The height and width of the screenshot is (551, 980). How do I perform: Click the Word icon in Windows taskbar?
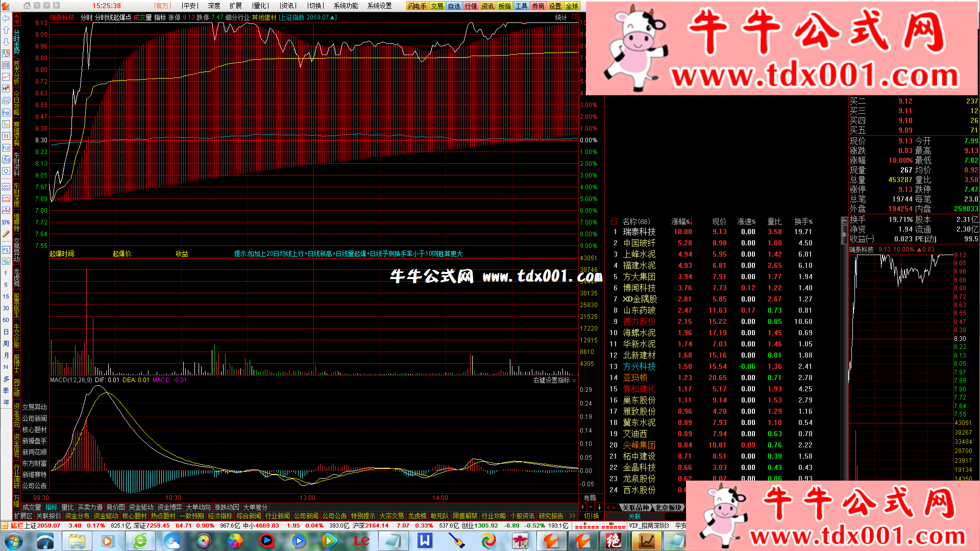[425, 540]
